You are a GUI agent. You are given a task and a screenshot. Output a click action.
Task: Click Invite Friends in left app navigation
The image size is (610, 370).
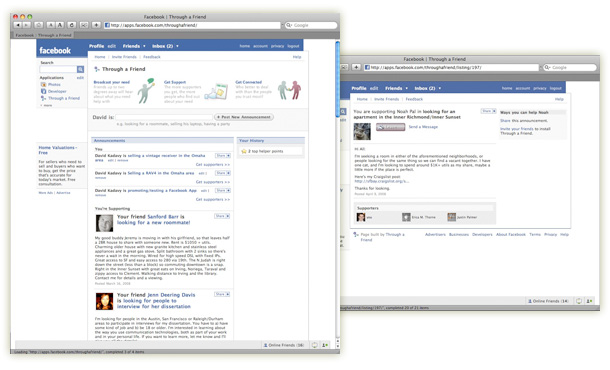(124, 57)
